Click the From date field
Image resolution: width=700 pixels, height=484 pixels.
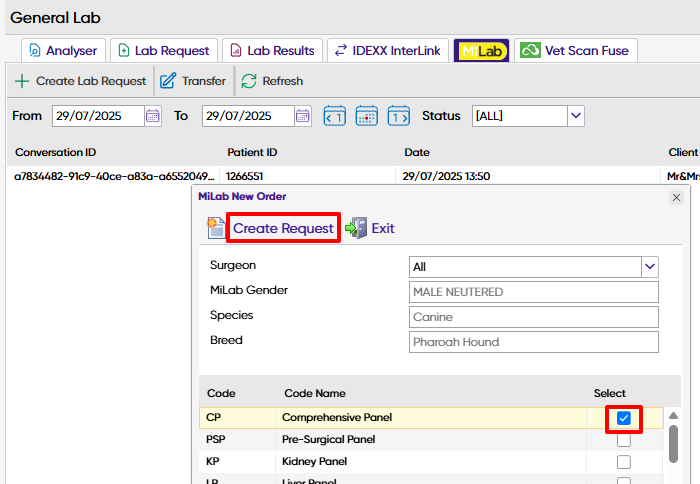(x=98, y=116)
